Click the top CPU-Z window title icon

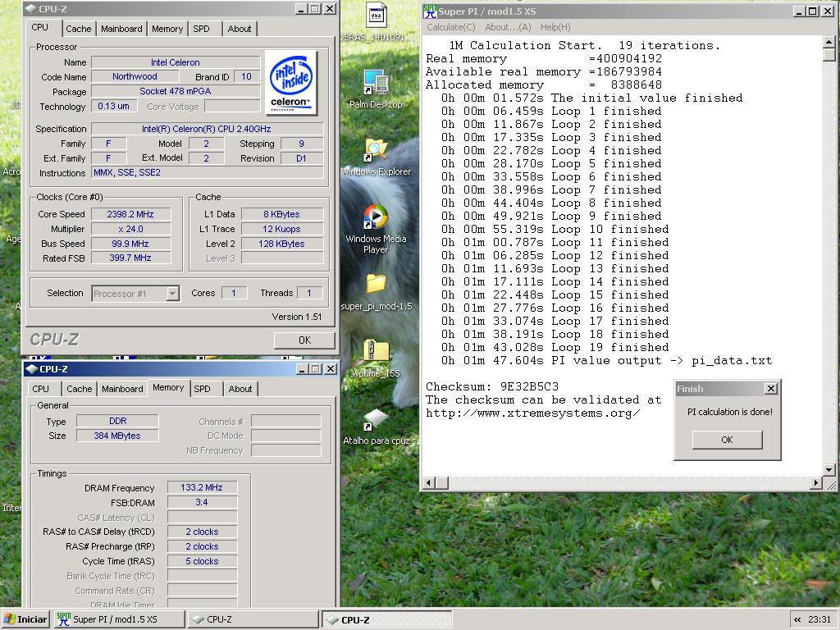coord(32,9)
